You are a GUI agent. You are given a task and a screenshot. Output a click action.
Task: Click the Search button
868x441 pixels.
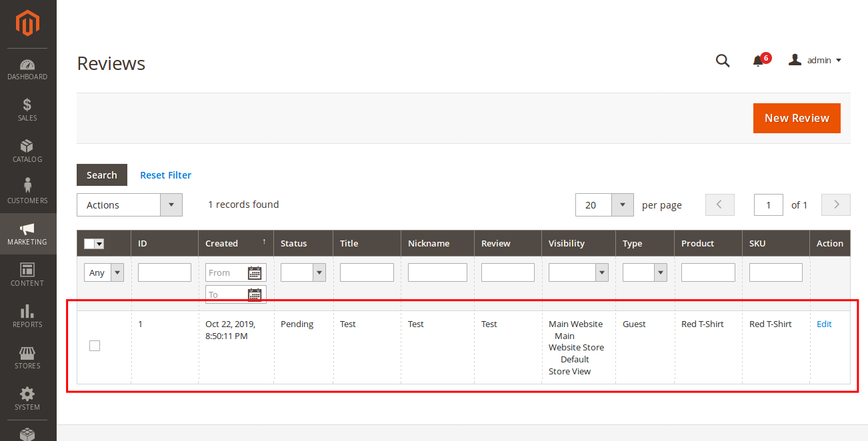(102, 175)
